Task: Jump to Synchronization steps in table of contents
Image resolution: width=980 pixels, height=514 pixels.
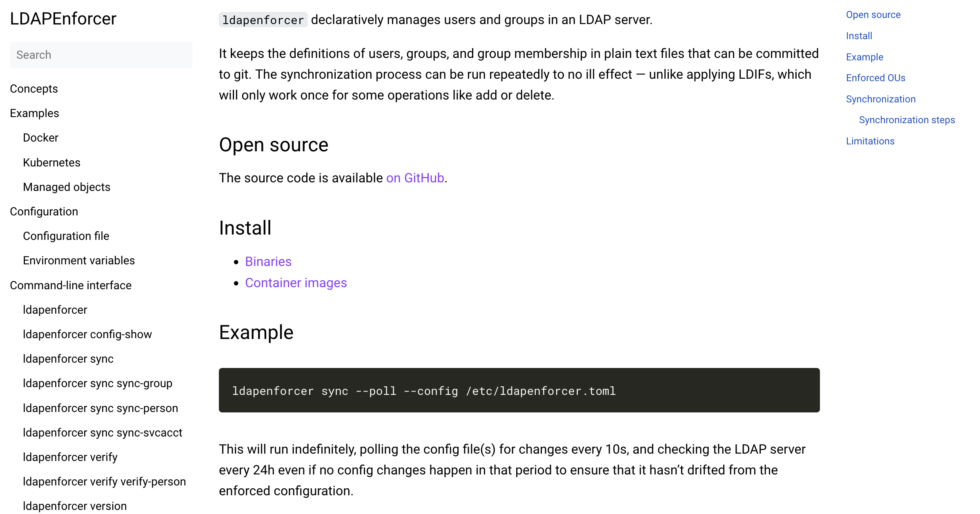Action: (x=907, y=120)
